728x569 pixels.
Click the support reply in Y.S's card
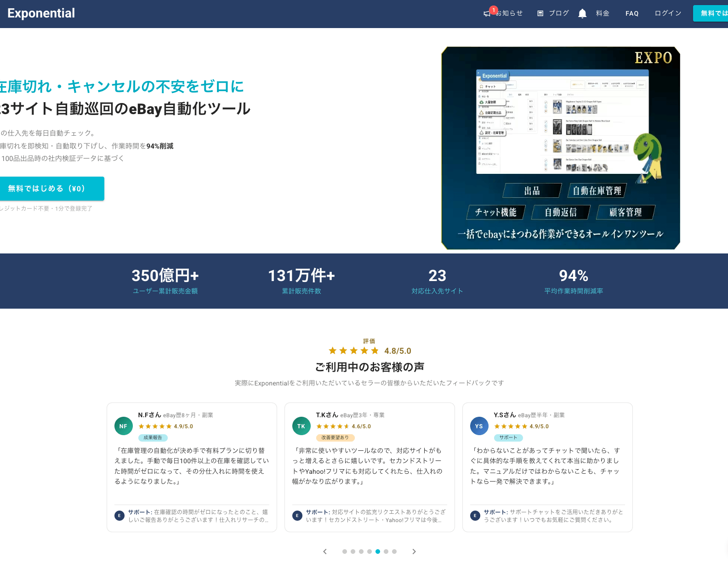(x=554, y=516)
